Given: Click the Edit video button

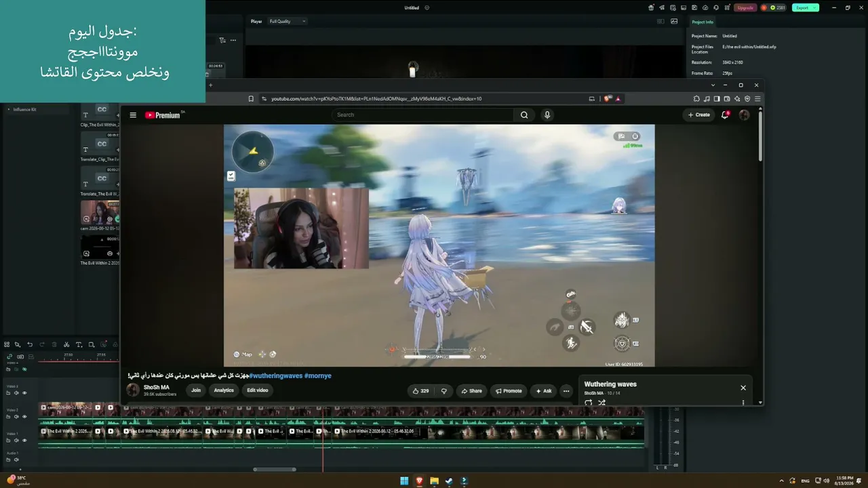Looking at the screenshot, I should pyautogui.click(x=258, y=390).
